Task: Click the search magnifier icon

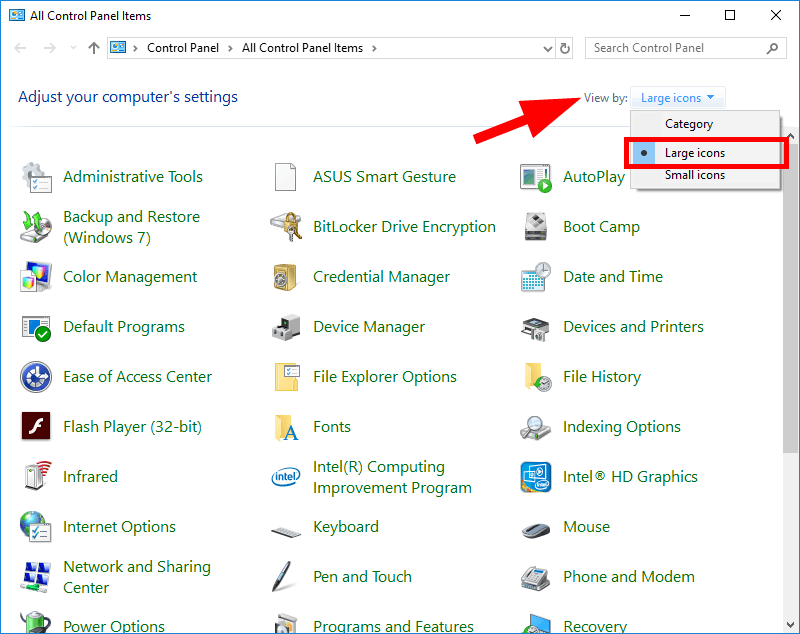Action: tap(772, 48)
